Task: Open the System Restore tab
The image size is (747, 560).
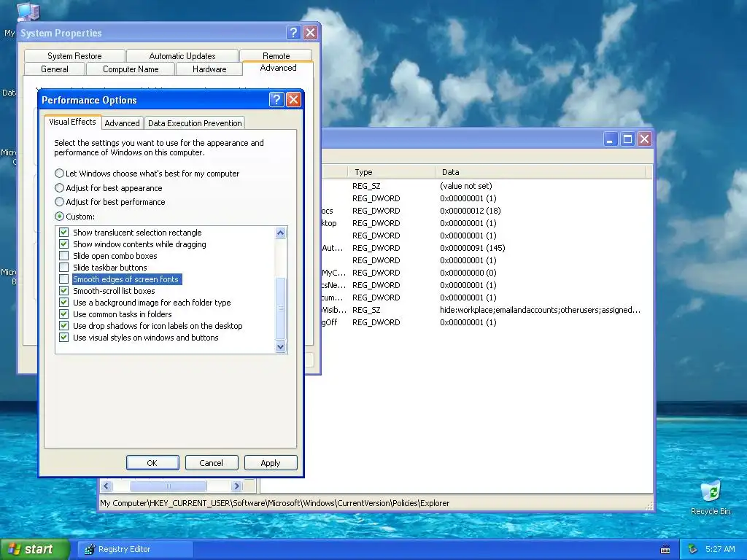Action: 74,55
